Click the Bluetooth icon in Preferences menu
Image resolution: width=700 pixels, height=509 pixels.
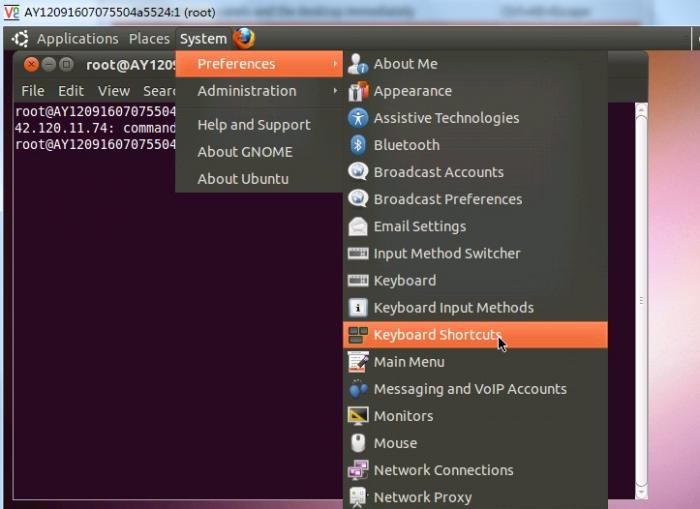click(358, 145)
